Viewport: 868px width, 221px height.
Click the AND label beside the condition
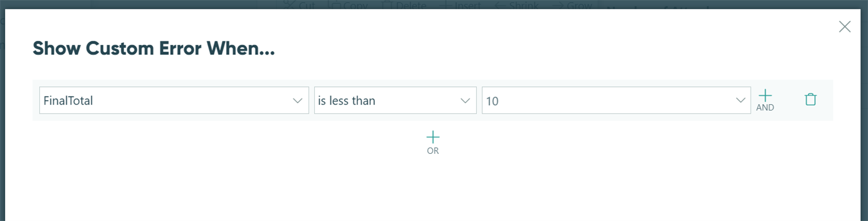tap(765, 108)
